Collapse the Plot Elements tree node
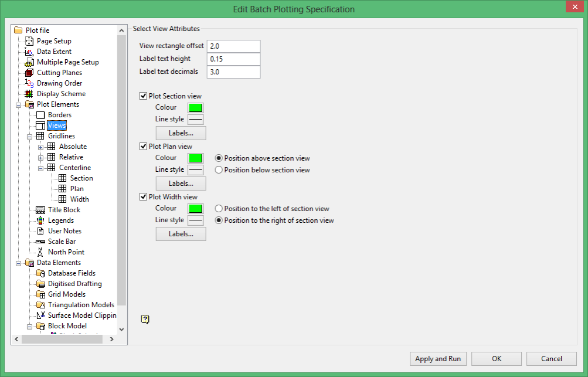Image resolution: width=588 pixels, height=377 pixels. (x=18, y=105)
